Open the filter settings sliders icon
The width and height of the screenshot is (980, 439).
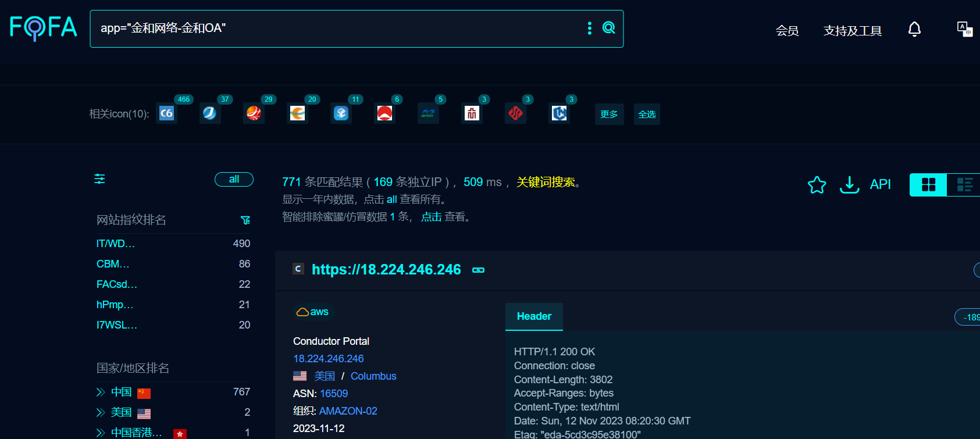tap(99, 179)
